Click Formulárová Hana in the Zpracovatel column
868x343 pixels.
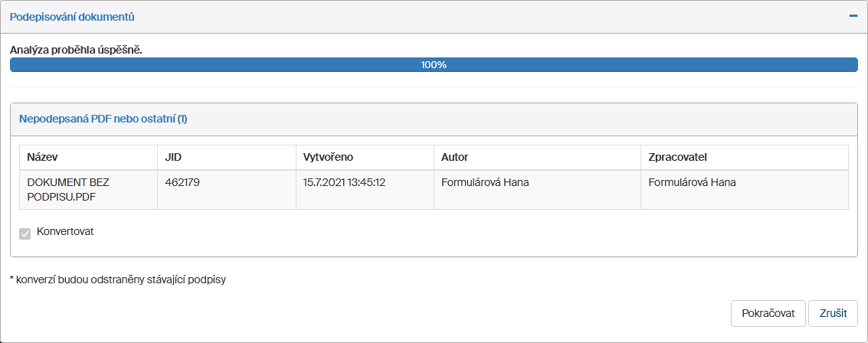(692, 183)
